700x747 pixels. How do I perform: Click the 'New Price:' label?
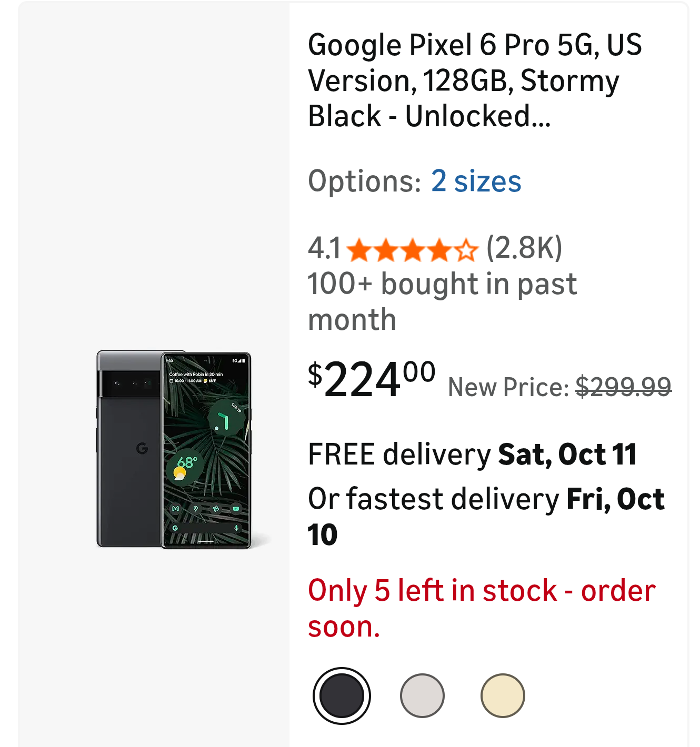[x=508, y=388]
